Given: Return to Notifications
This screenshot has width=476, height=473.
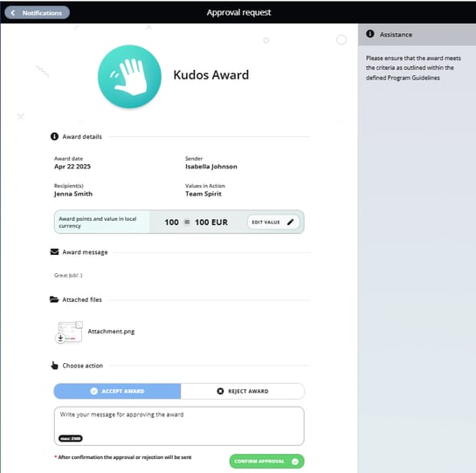Looking at the screenshot, I should pyautogui.click(x=37, y=13).
